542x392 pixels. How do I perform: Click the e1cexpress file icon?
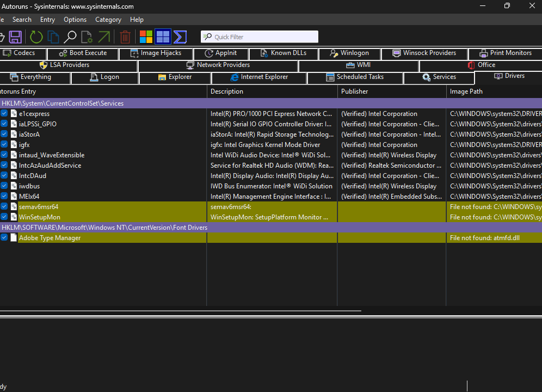[x=14, y=113]
